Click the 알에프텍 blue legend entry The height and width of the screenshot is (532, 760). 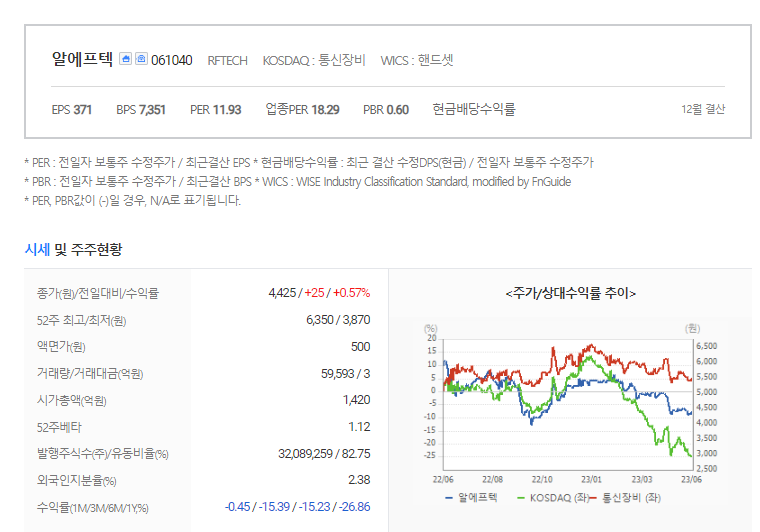point(472,498)
